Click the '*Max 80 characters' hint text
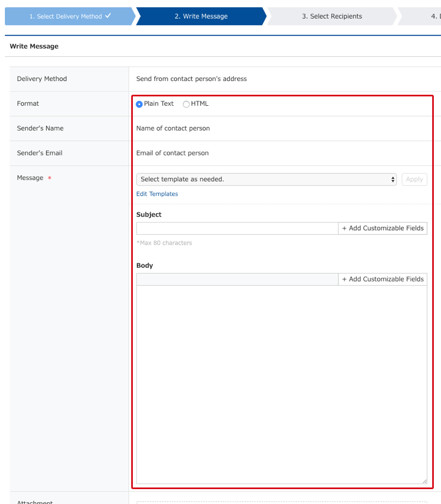The image size is (441, 504). (x=164, y=243)
